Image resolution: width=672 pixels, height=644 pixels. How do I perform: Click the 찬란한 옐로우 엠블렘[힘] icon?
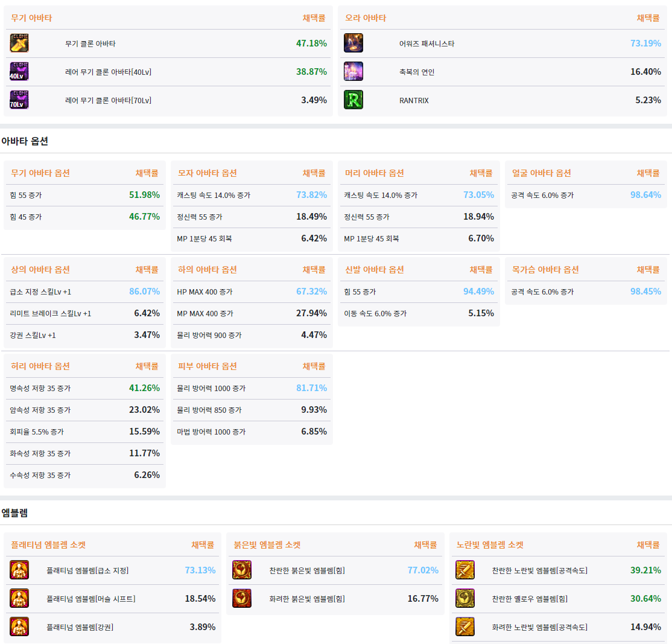(465, 599)
